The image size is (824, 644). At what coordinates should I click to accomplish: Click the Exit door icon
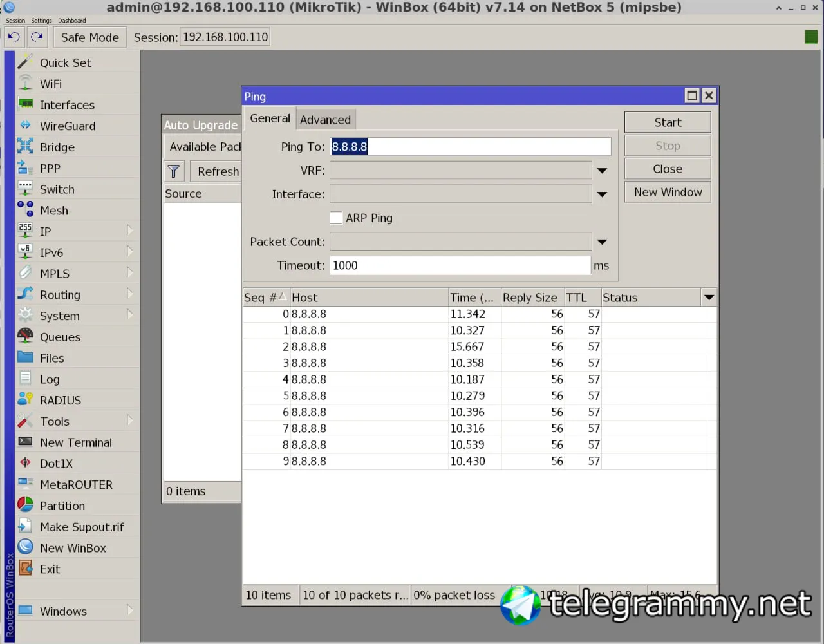25,568
